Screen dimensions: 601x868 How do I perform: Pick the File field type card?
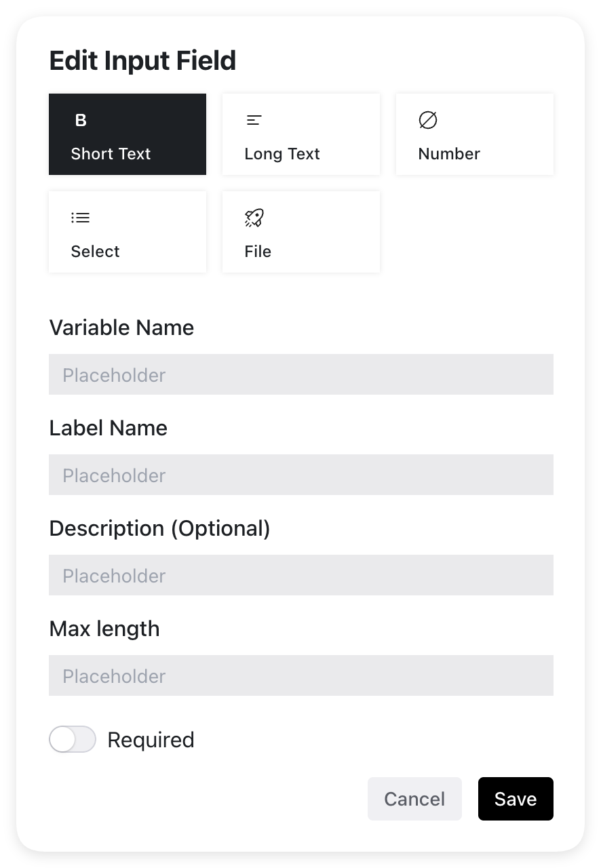pyautogui.click(x=301, y=232)
